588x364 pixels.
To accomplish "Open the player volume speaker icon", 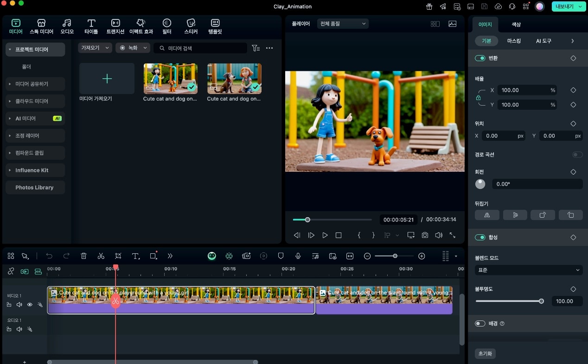I will [x=439, y=235].
